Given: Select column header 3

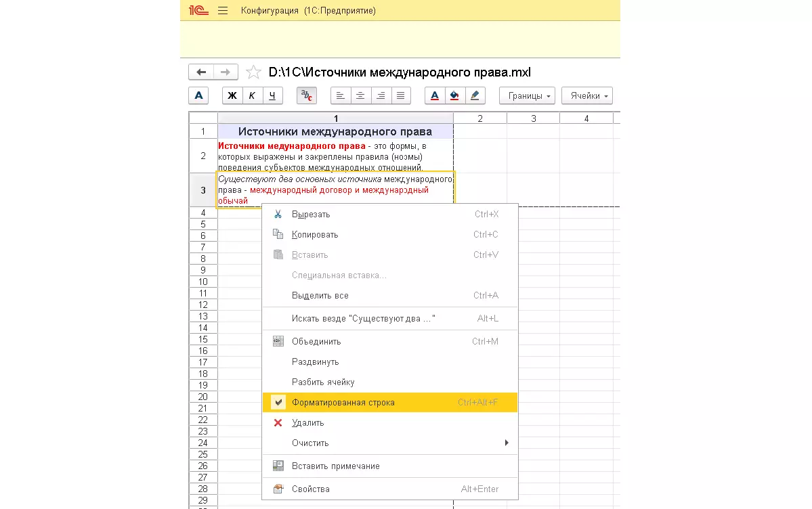Looking at the screenshot, I should click(534, 118).
